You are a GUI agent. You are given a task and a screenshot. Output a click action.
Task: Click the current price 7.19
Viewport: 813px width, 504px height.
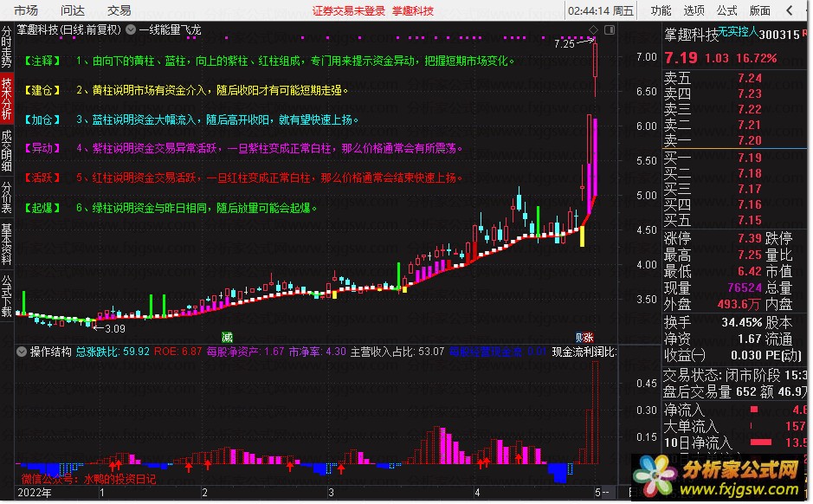coord(681,58)
